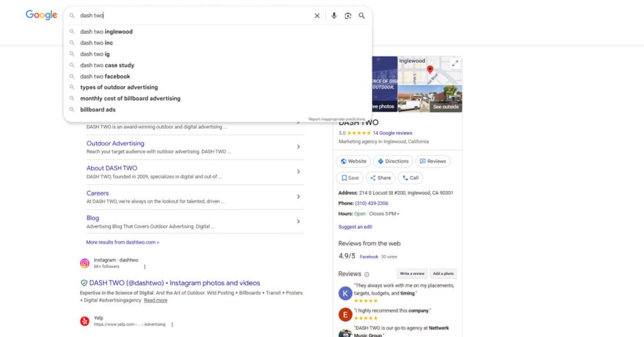This screenshot has width=644, height=337.
Task: Open the 'Outdoor Advertising' sitelink
Action: coord(116,143)
